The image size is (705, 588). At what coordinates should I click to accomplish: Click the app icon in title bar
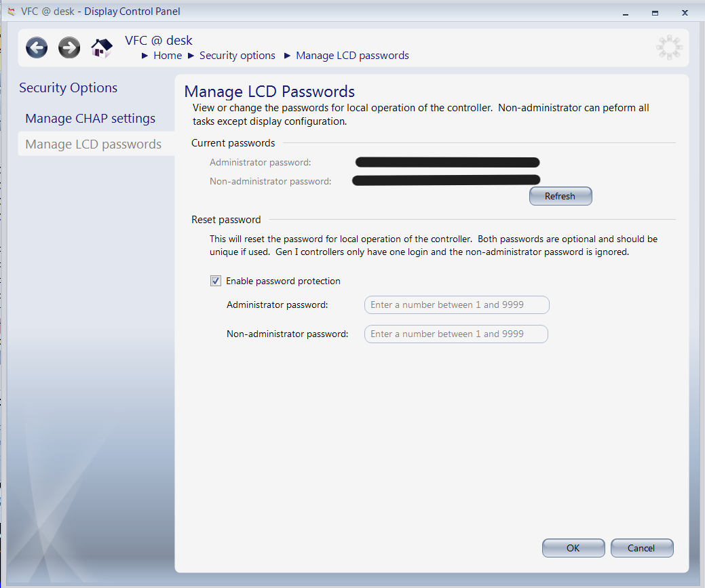click(x=10, y=12)
